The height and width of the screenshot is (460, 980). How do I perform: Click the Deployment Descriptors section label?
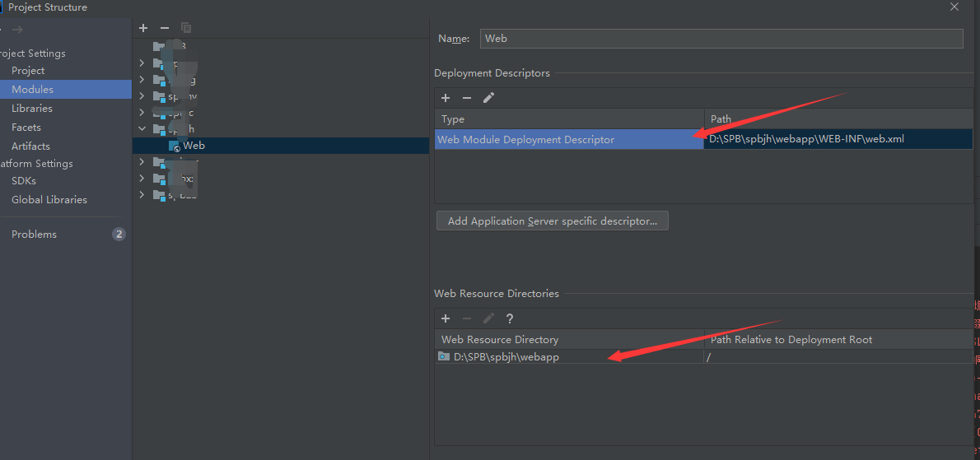[492, 73]
